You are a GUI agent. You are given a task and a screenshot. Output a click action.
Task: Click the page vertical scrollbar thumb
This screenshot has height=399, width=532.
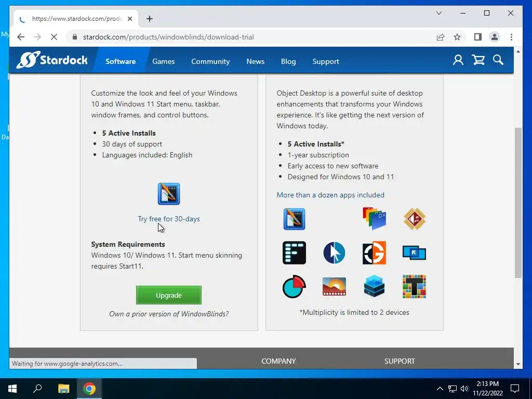tap(518, 203)
